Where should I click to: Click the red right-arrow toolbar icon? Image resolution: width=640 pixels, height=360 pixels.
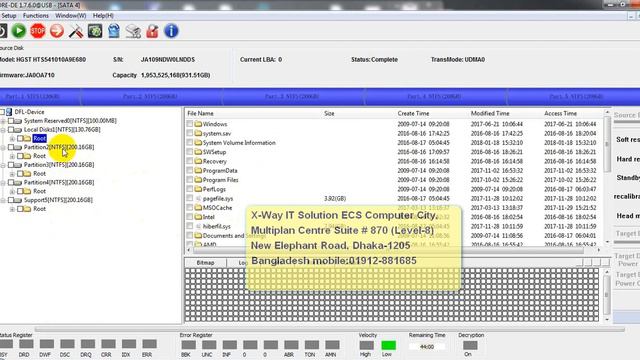tap(57, 31)
